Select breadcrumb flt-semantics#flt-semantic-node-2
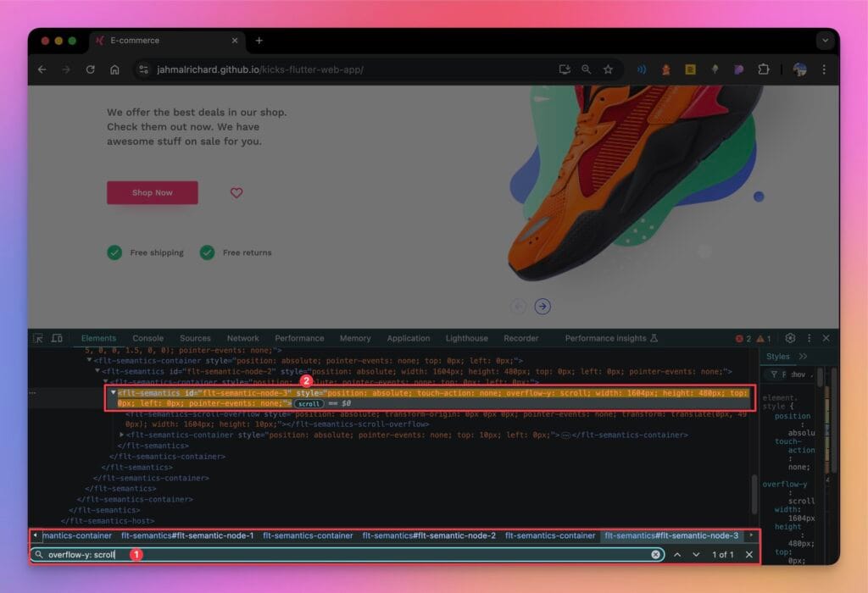 tap(429, 535)
